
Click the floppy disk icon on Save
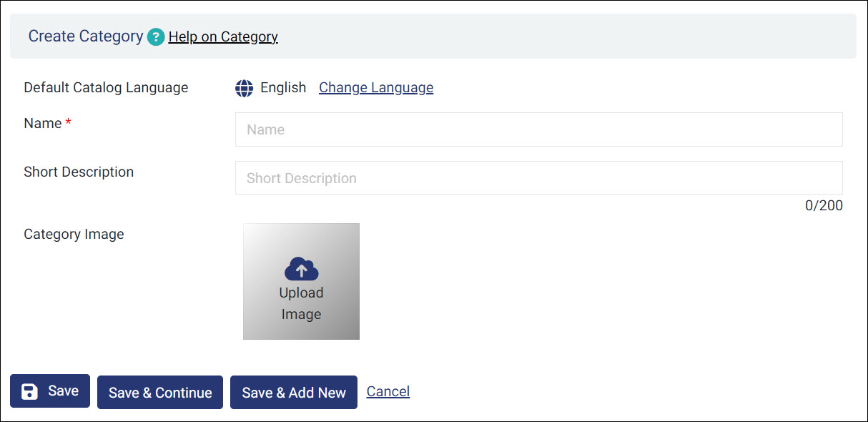click(29, 391)
